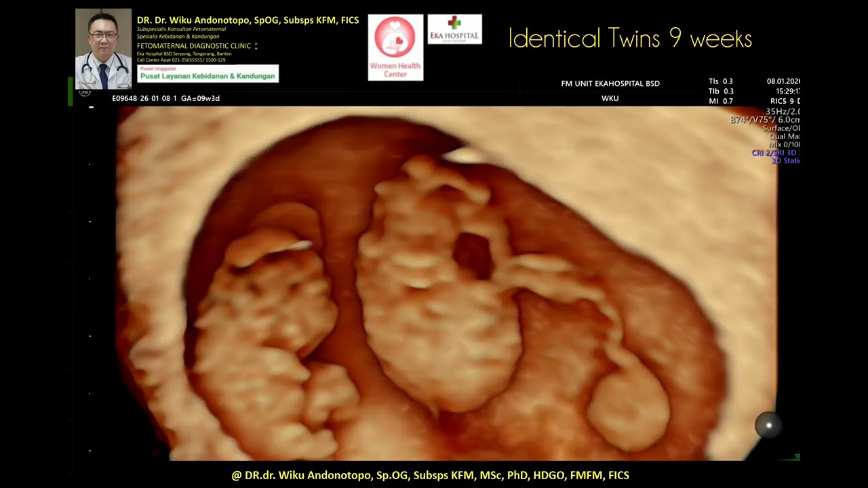
Task: Click 'FM UNIT EKAHOSPITAL BSD' label
Action: tap(610, 84)
